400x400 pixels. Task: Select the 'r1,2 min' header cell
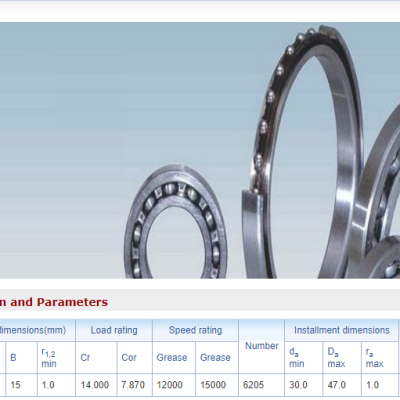tap(56, 357)
